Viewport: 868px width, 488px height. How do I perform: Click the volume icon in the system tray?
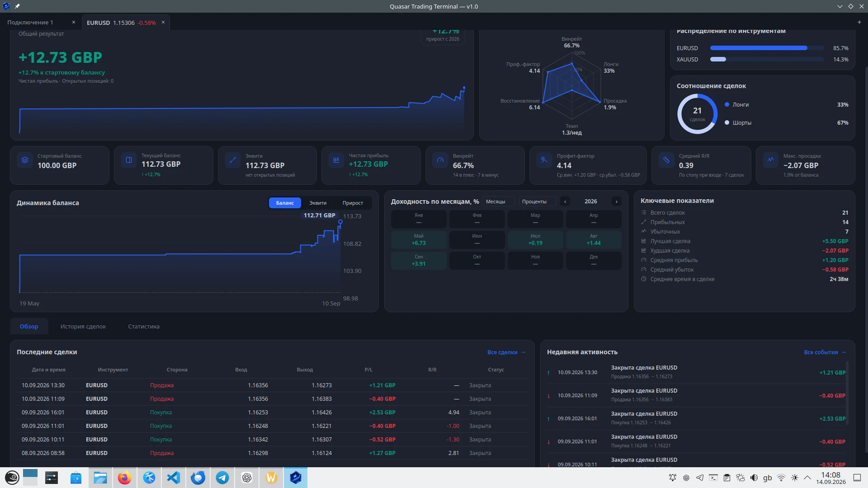754,478
